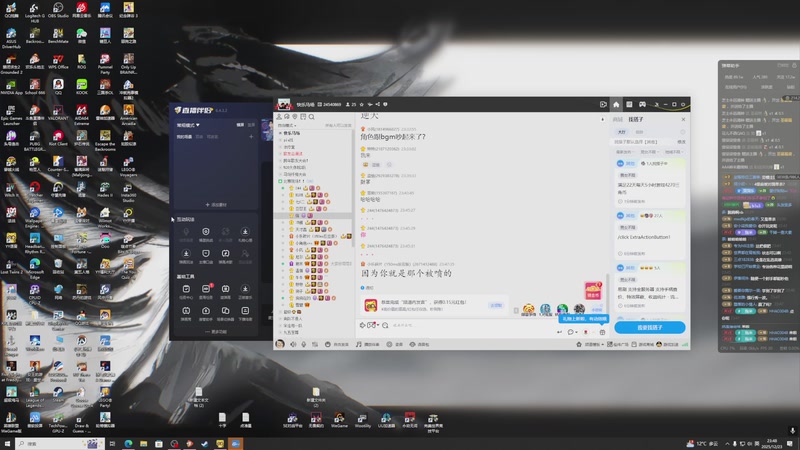Select the 我的场景 tab in 直播伴侣

pyautogui.click(x=184, y=137)
